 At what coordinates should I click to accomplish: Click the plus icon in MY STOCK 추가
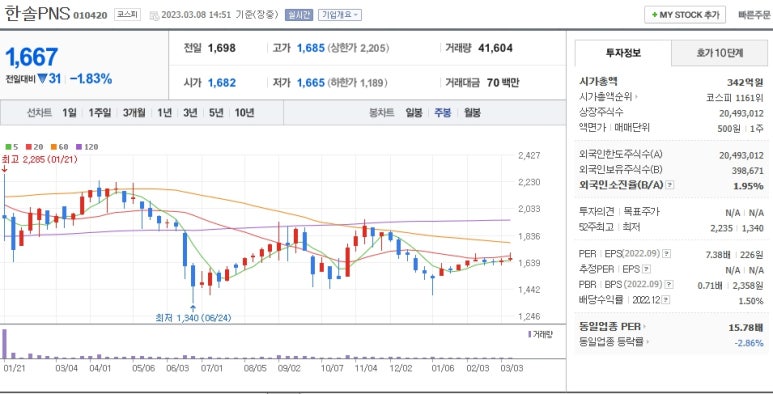[655, 15]
